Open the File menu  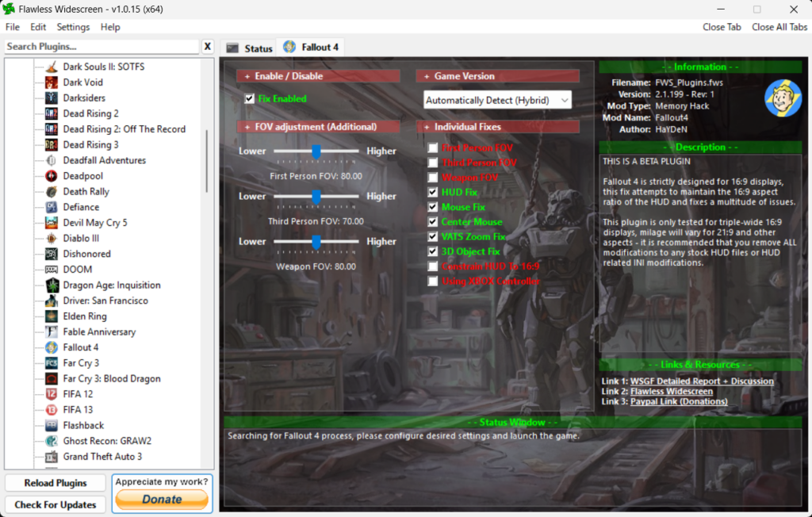(13, 27)
